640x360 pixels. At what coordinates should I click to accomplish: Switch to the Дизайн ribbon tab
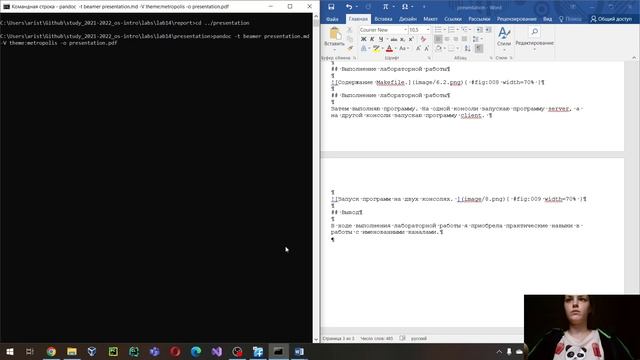(408, 19)
